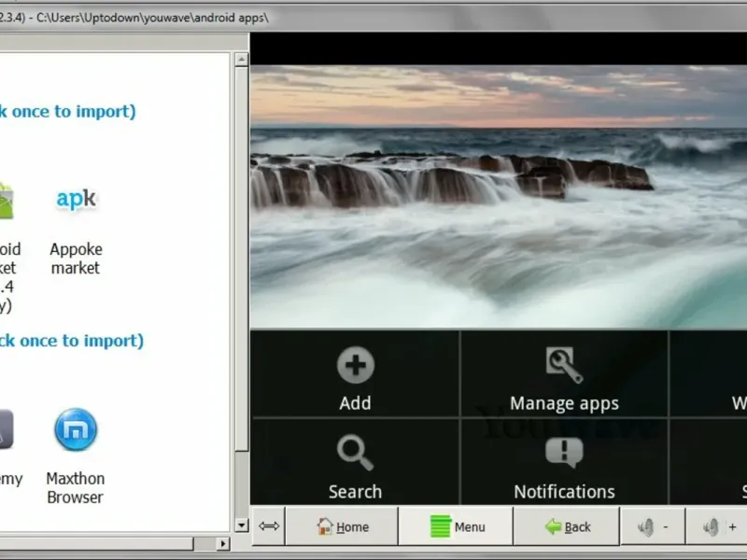
Task: Click the horizontal scrollbar thumb in apps panel
Action: (97, 543)
